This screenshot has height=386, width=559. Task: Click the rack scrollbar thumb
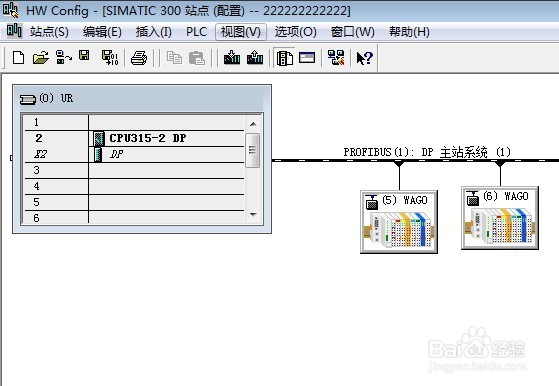coord(253,150)
